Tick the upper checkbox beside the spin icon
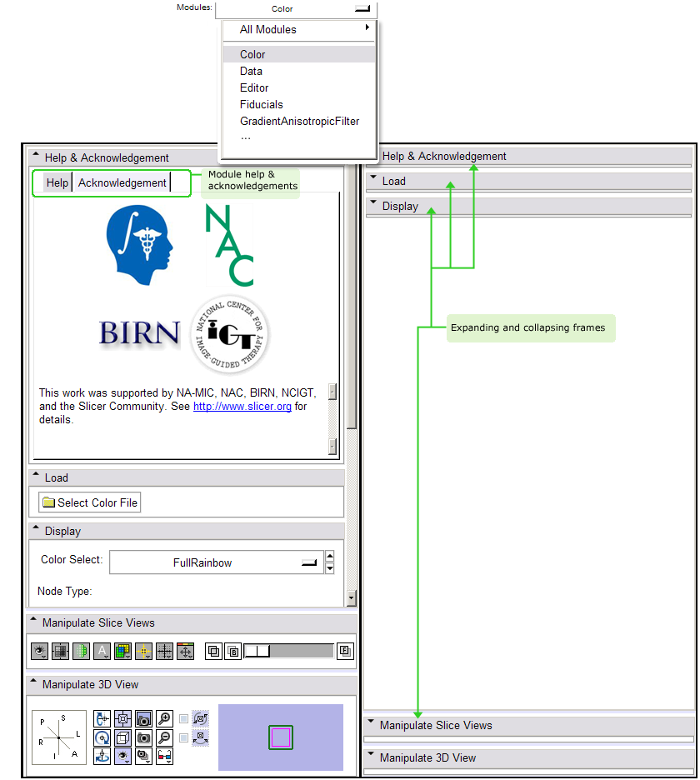Viewport: 700px width, 780px height. coord(184,718)
